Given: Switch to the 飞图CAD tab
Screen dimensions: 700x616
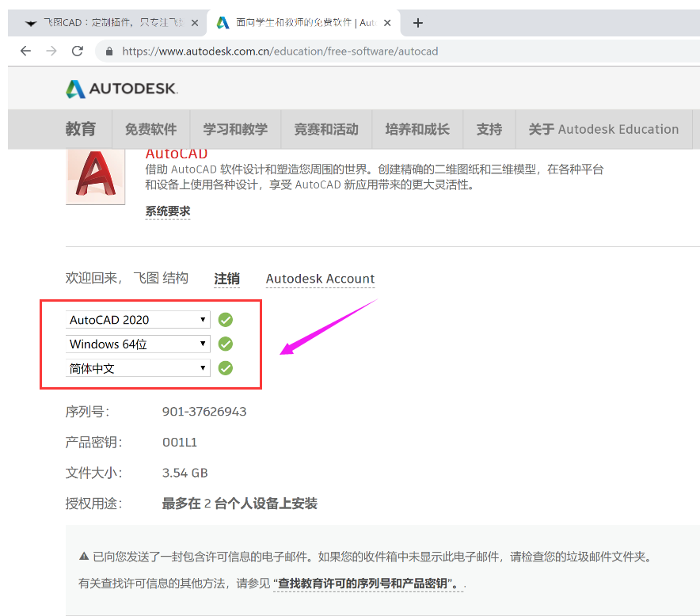Looking at the screenshot, I should tap(107, 23).
